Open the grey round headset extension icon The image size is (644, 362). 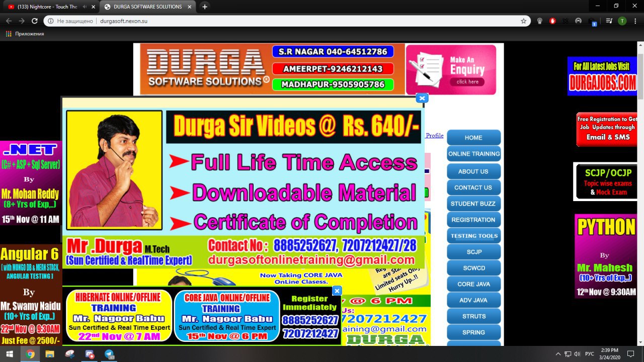click(579, 21)
